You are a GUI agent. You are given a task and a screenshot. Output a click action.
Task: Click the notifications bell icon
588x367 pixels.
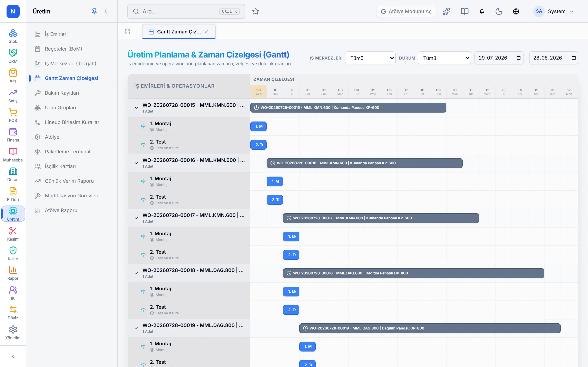(482, 11)
